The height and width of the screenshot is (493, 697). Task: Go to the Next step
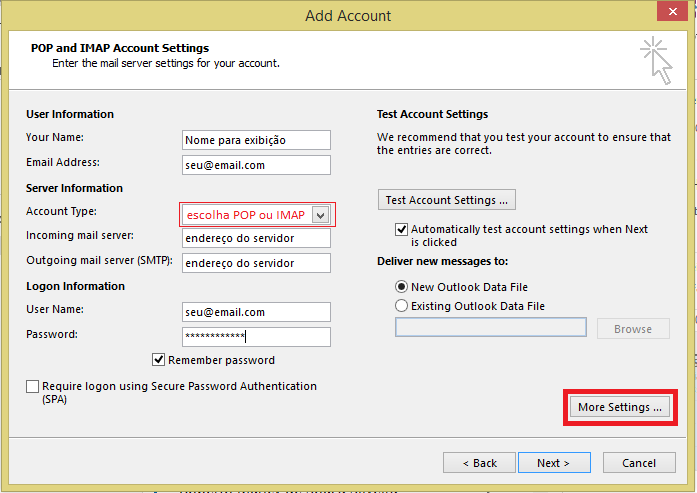pyautogui.click(x=553, y=463)
